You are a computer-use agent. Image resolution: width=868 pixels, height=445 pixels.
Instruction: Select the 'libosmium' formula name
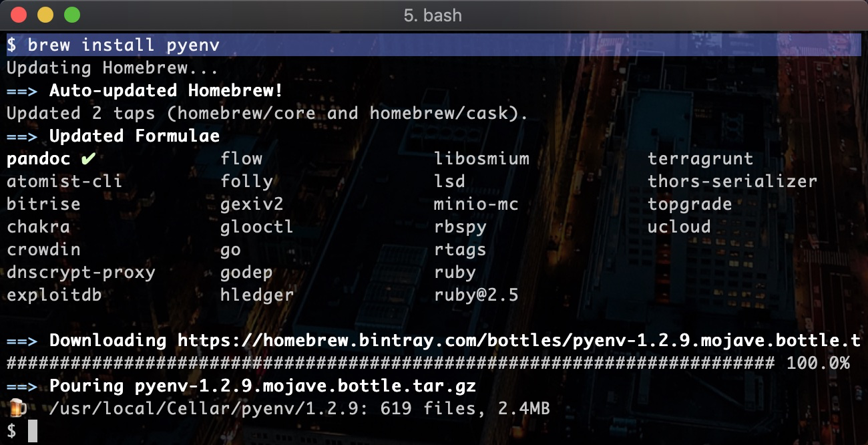pyautogui.click(x=481, y=159)
